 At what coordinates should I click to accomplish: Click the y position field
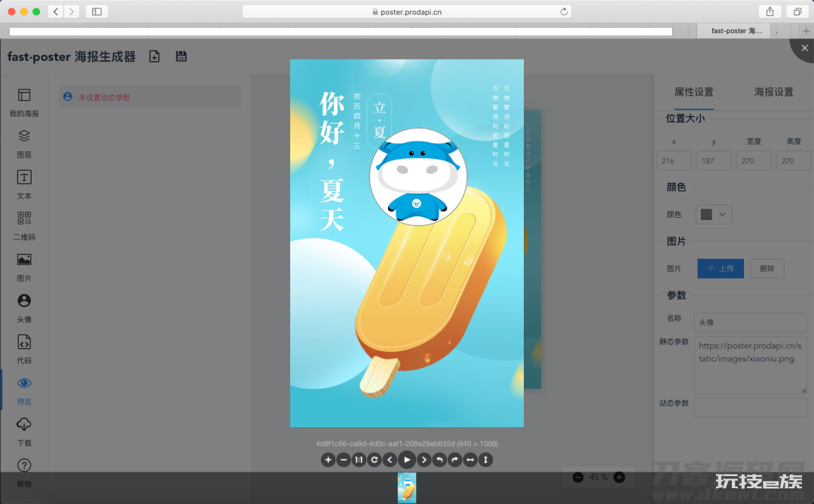pyautogui.click(x=714, y=160)
